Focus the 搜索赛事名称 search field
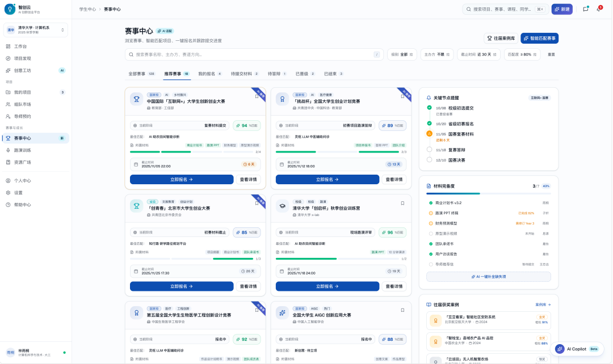This screenshot has width=613, height=364. 254,54
